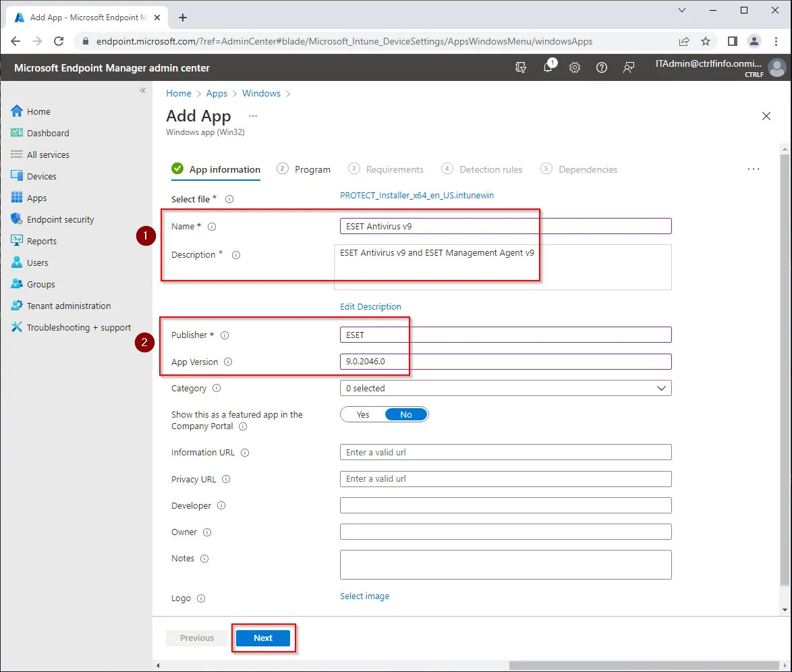The image size is (792, 672).
Task: Go to Apps breadcrumb
Action: pyautogui.click(x=217, y=94)
